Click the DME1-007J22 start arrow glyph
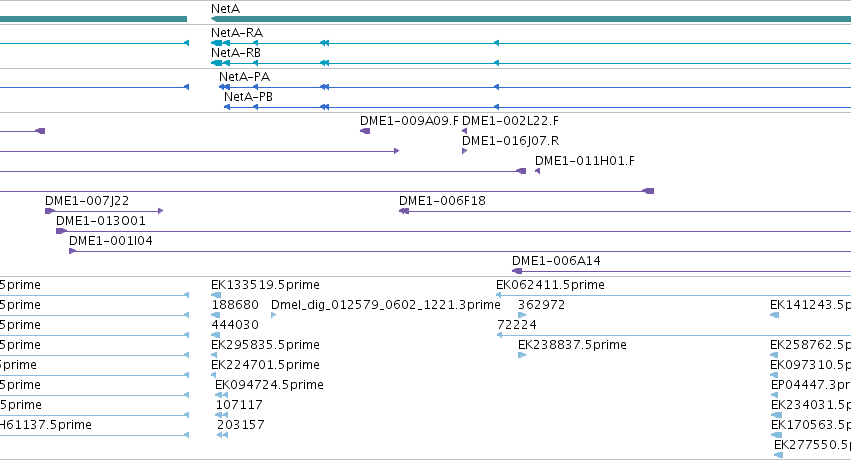The height and width of the screenshot is (460, 851). point(50,211)
